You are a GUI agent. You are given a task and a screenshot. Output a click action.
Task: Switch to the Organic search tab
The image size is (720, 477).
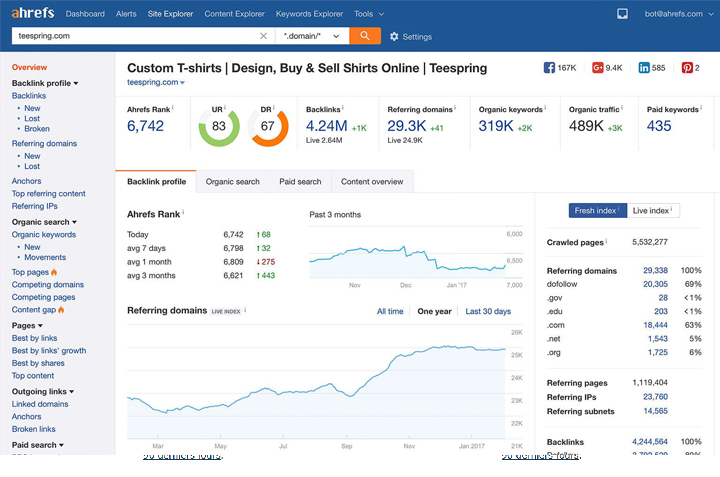tap(233, 181)
